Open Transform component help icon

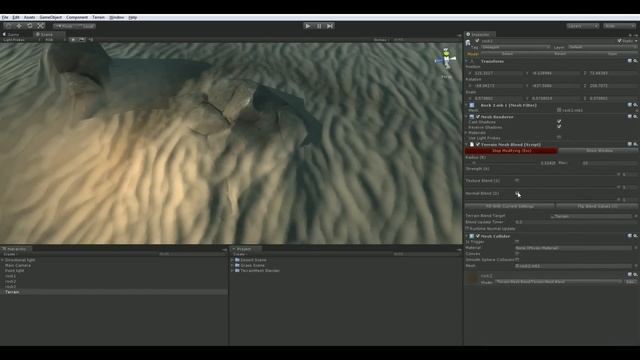(630, 61)
